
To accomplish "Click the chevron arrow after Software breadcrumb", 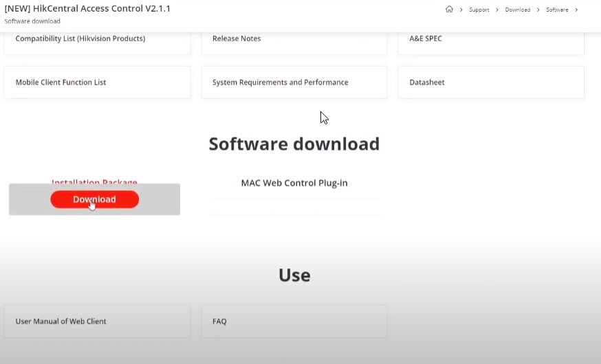I will (x=576, y=10).
